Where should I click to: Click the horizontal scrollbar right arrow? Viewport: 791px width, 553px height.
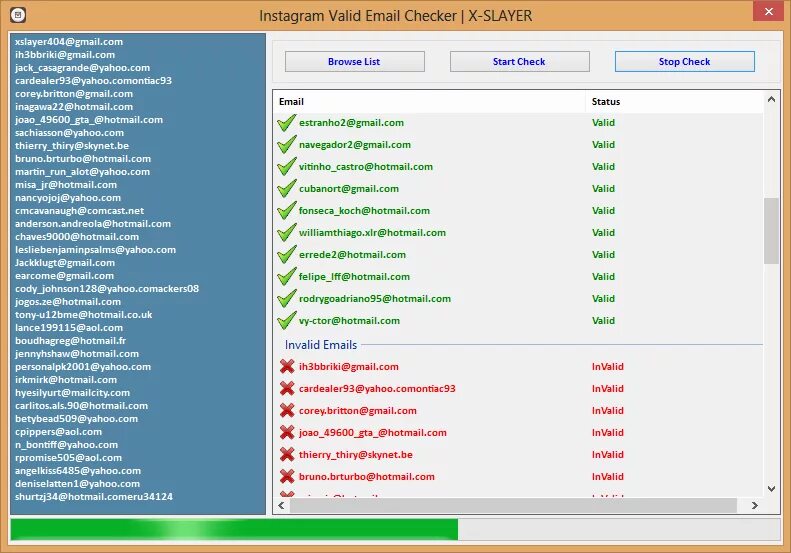(755, 505)
